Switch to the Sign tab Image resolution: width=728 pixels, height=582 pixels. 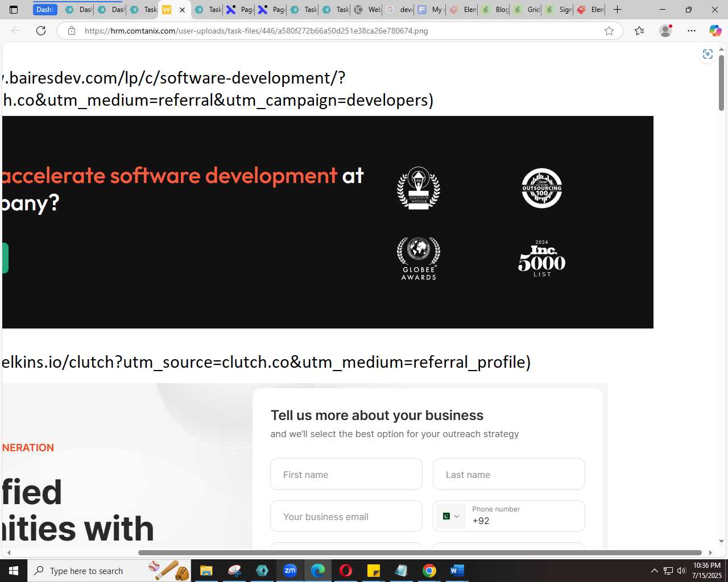[x=558, y=10]
